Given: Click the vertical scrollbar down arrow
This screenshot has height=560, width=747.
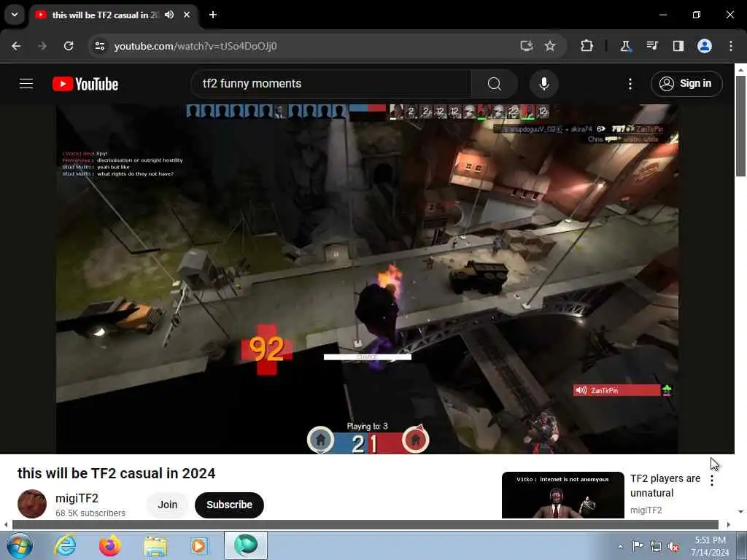Looking at the screenshot, I should pyautogui.click(x=740, y=512).
